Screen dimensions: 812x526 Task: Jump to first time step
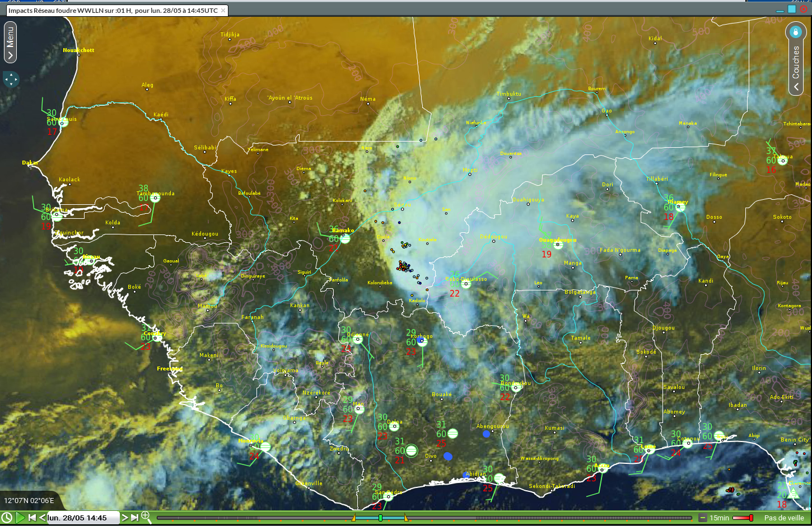[32, 518]
